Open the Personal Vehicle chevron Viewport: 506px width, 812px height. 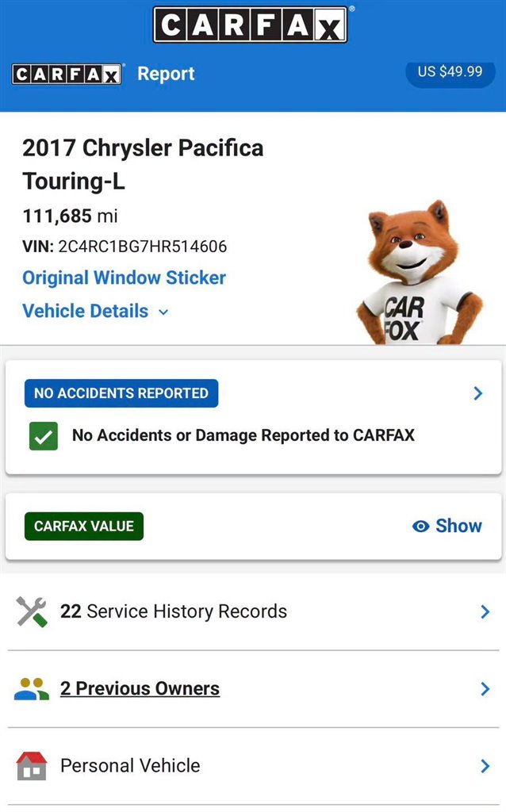(485, 765)
